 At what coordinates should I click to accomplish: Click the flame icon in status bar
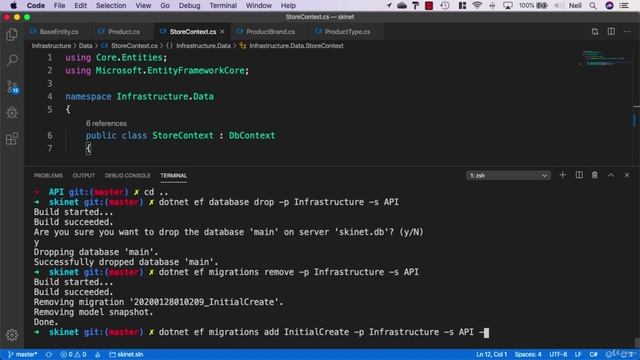tap(98, 354)
